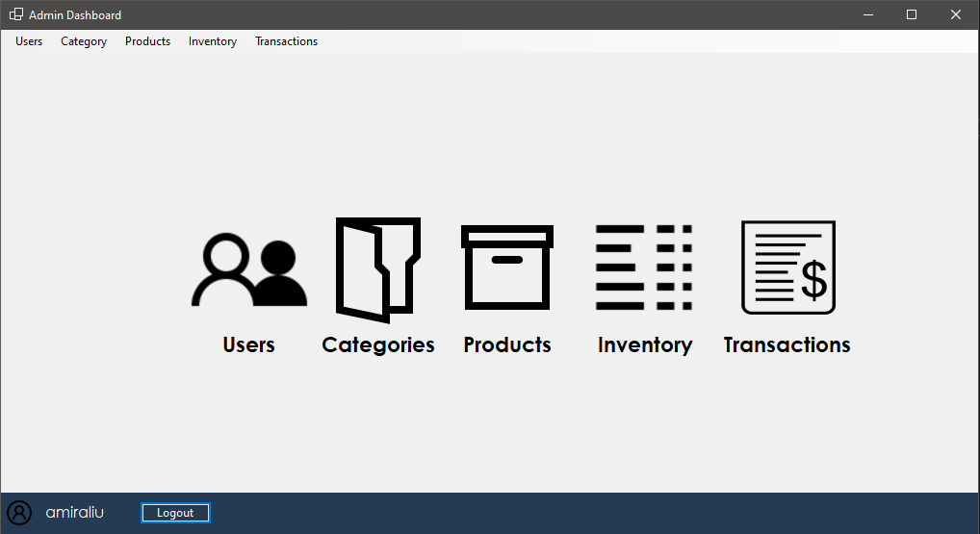980x534 pixels.
Task: Click the Transactions dollar receipt icon
Action: pyautogui.click(x=787, y=267)
